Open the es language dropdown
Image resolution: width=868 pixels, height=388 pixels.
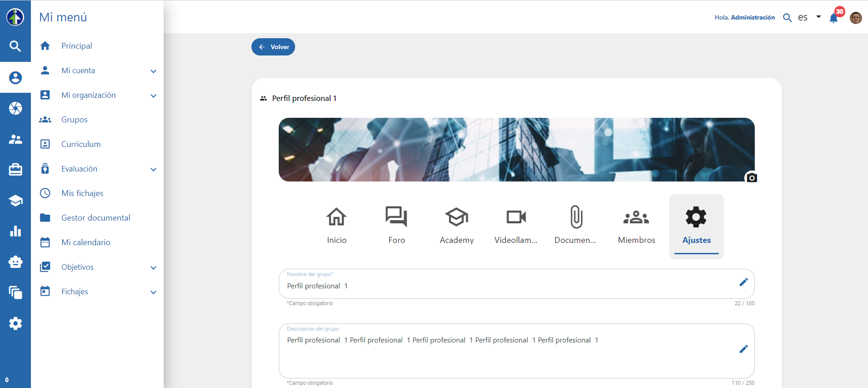[809, 17]
